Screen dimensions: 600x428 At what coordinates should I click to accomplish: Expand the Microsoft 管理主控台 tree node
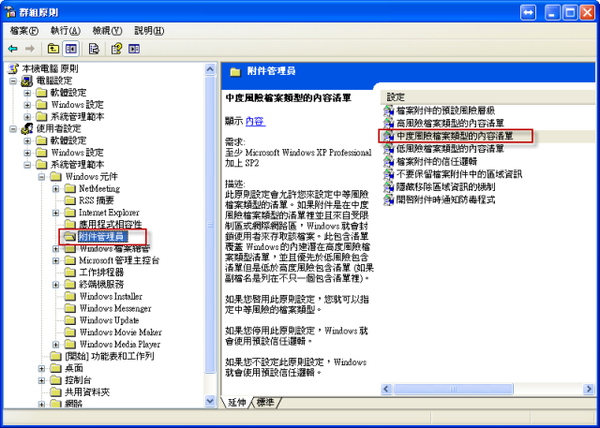[x=56, y=260]
